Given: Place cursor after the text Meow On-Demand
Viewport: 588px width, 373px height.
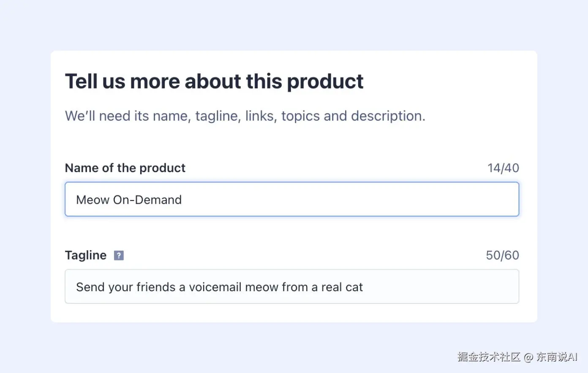Looking at the screenshot, I should point(184,199).
